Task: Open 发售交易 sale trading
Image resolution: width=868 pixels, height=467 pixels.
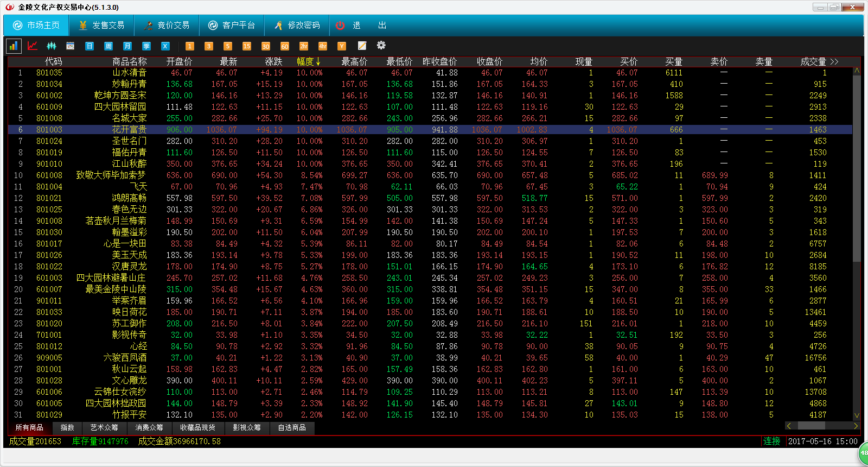Action: 101,26
